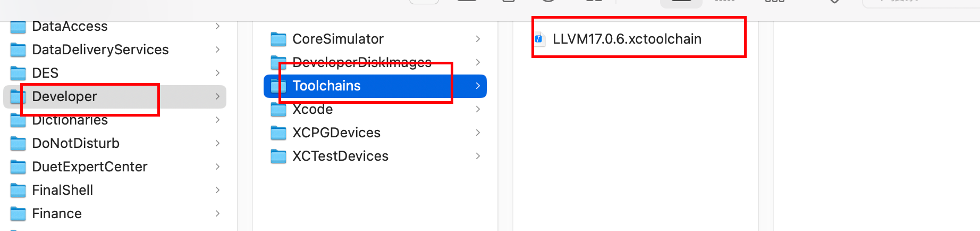The height and width of the screenshot is (231, 980).
Task: Open the DataAccess folder
Action: coord(115,26)
